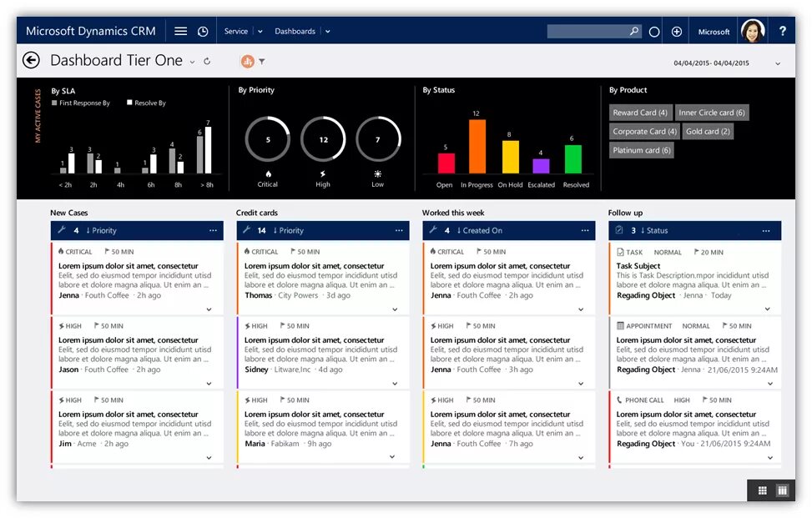
Task: Open the Service menu
Action: point(235,31)
